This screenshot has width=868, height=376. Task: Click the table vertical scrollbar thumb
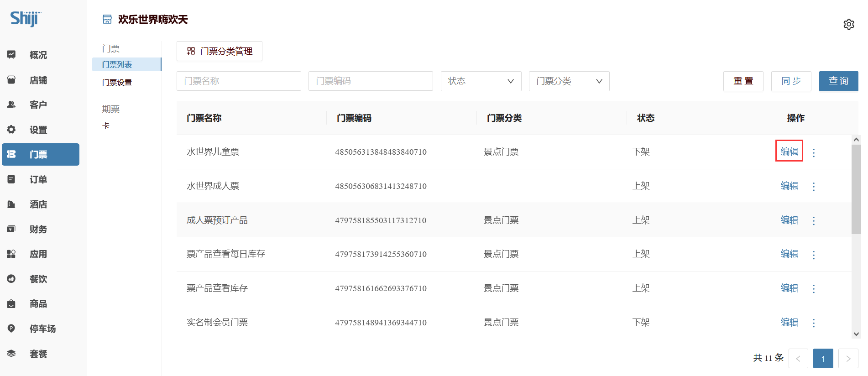[856, 189]
